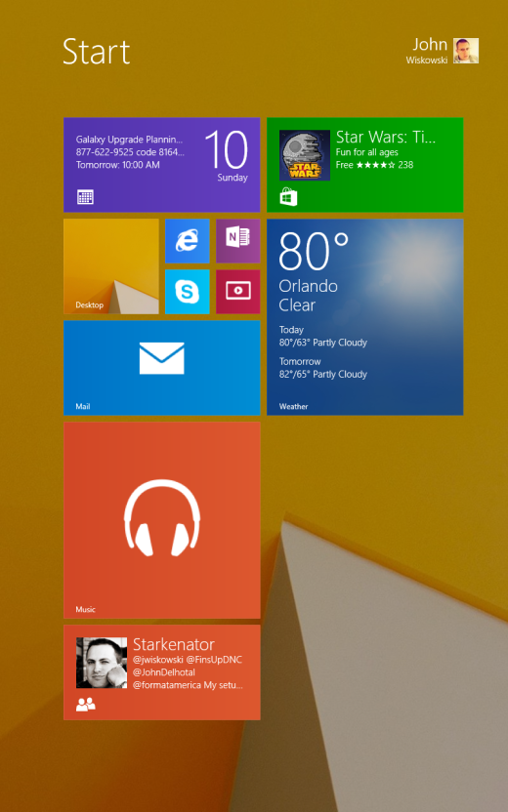Click the People icon on Starkenator tile

click(86, 704)
